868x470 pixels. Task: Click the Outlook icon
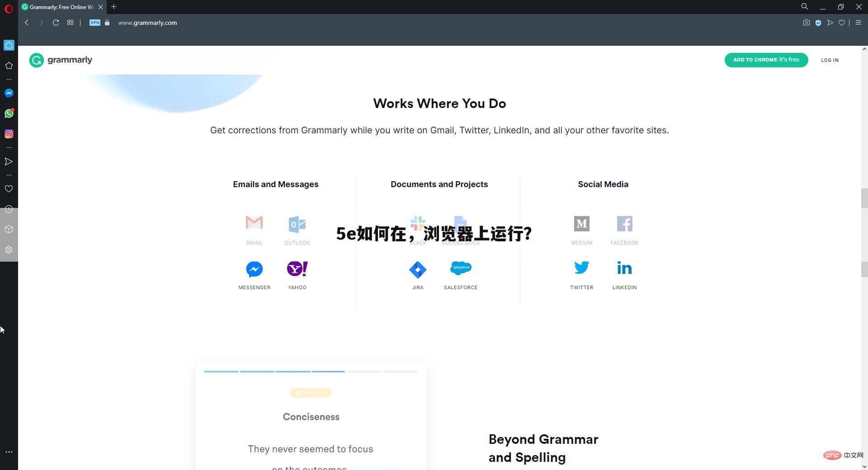(297, 224)
